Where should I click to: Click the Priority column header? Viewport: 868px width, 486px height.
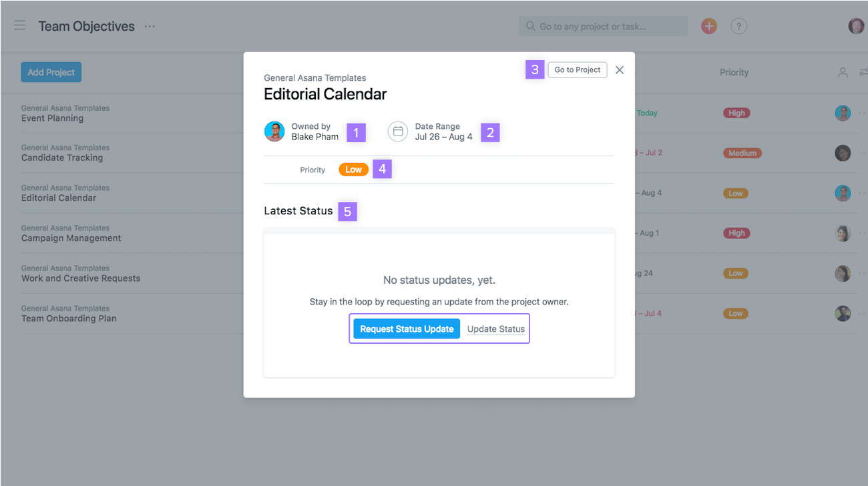click(x=734, y=72)
